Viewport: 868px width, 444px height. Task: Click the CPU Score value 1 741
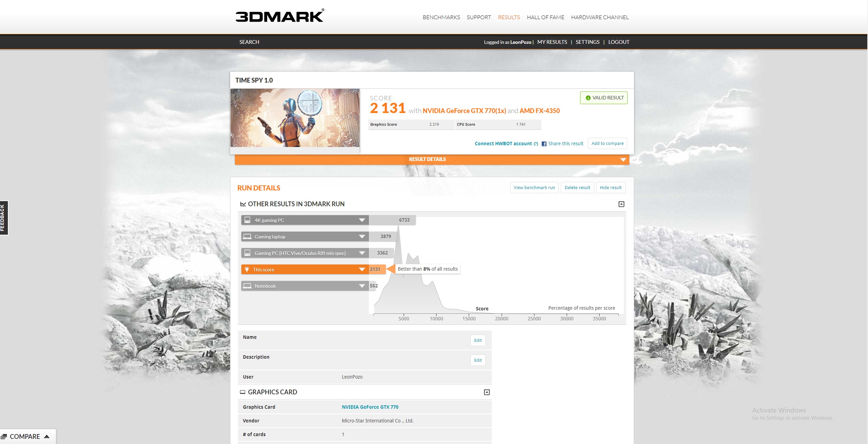tap(520, 124)
